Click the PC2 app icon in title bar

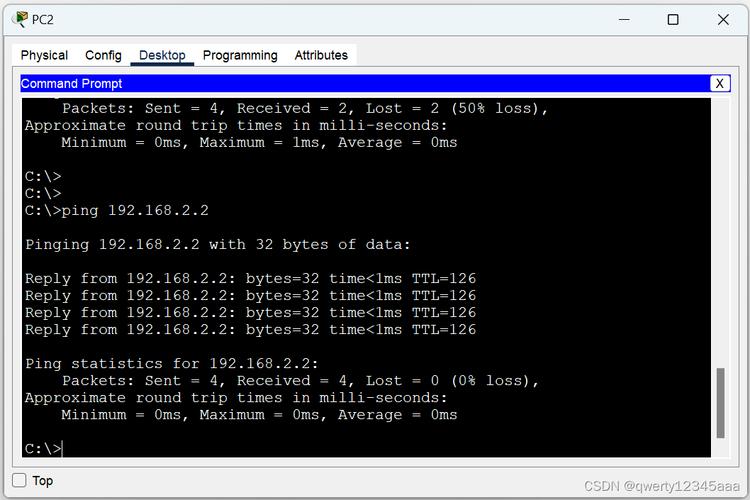pyautogui.click(x=20, y=19)
